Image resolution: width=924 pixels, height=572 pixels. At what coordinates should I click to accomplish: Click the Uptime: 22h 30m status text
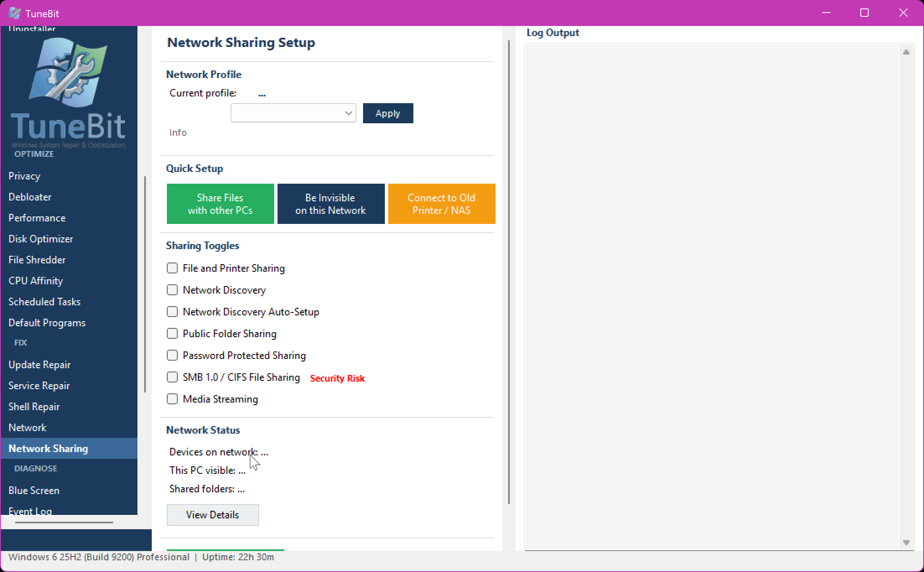click(238, 557)
